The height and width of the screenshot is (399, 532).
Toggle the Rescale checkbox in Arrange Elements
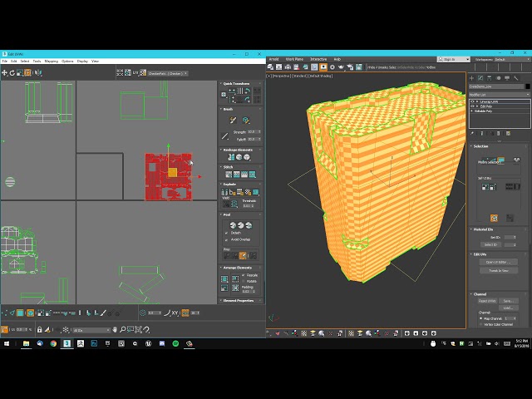pos(244,275)
